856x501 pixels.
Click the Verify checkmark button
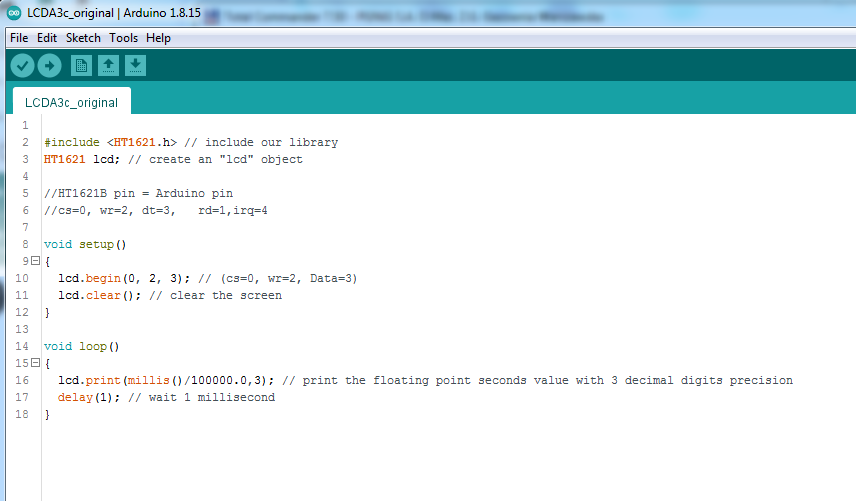coord(22,66)
